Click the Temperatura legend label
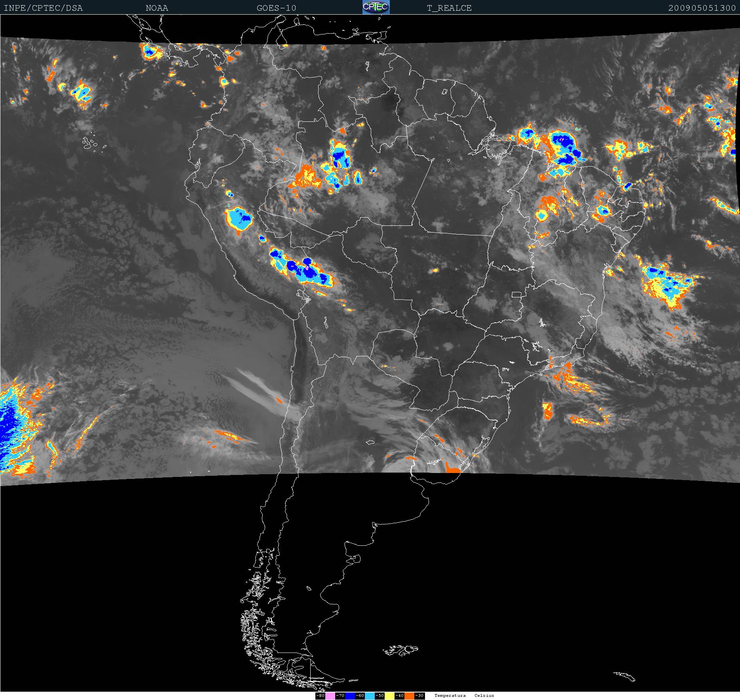This screenshot has height=700, width=740. [x=450, y=696]
